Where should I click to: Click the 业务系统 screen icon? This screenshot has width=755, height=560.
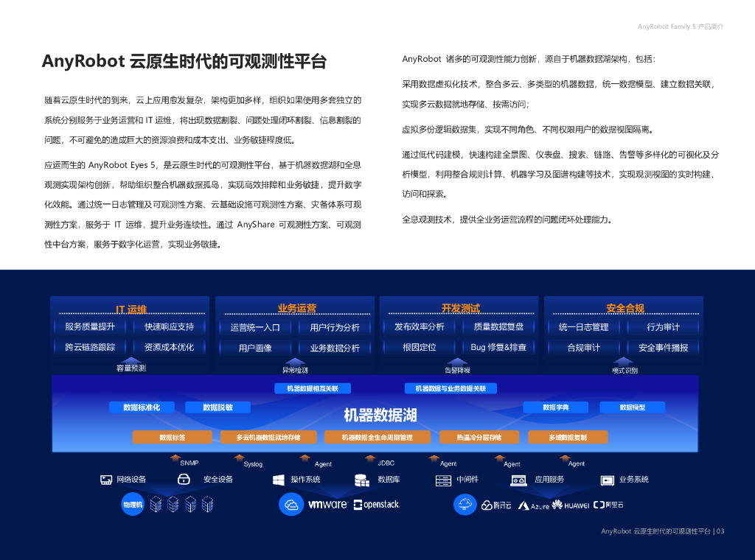[x=608, y=480]
